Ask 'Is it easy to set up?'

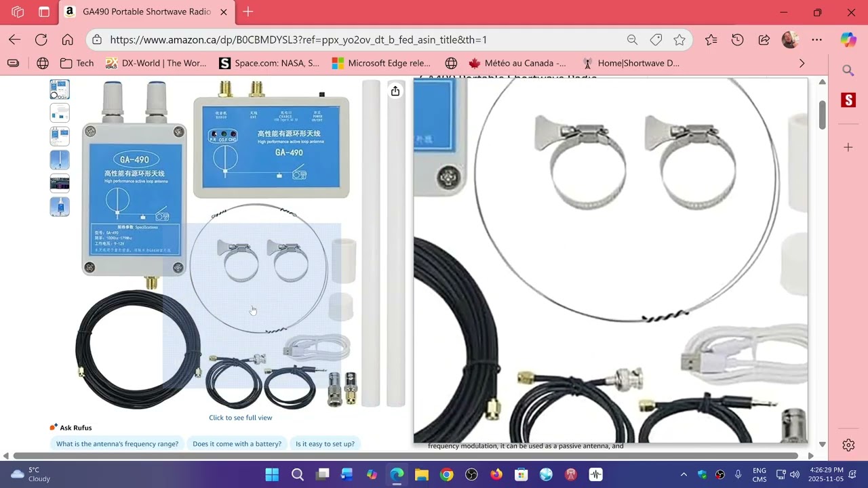(325, 444)
